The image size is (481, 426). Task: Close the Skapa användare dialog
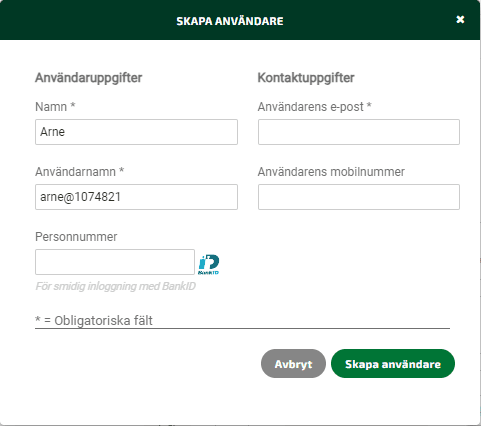tap(460, 20)
